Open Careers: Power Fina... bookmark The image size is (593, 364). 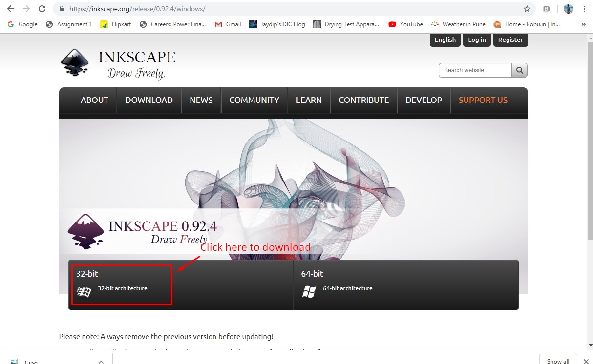click(172, 24)
